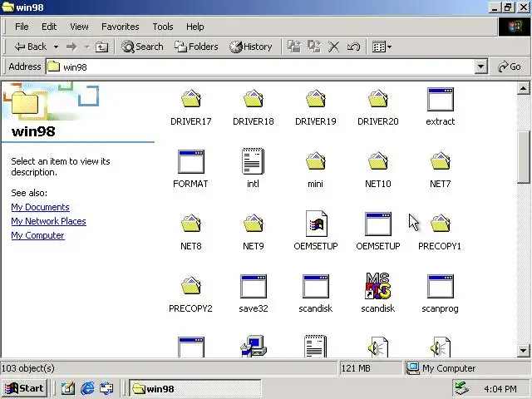Select the PRECOPY1 cabinet icon
The height and width of the screenshot is (399, 532).
pyautogui.click(x=441, y=224)
